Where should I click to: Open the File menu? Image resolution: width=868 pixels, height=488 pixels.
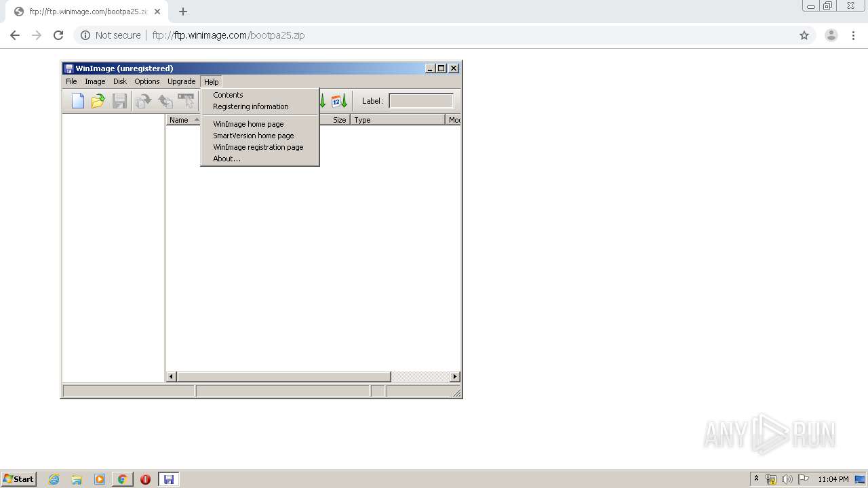tap(71, 81)
